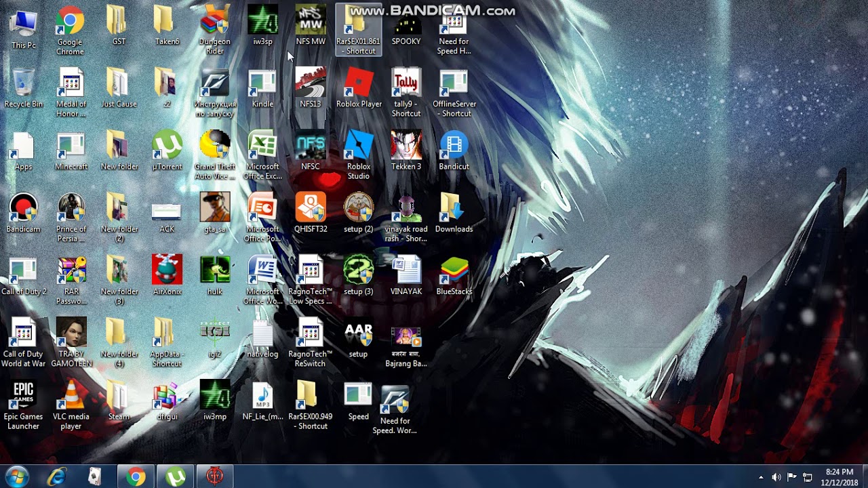Image resolution: width=868 pixels, height=488 pixels.
Task: Open the volume speaker icon in tray
Action: click(776, 477)
